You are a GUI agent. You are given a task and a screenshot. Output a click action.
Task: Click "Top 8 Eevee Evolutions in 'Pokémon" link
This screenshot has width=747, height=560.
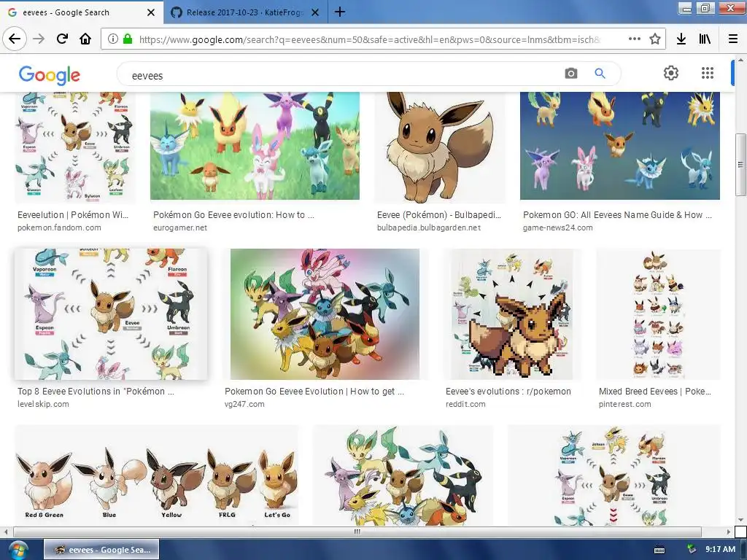[96, 392]
